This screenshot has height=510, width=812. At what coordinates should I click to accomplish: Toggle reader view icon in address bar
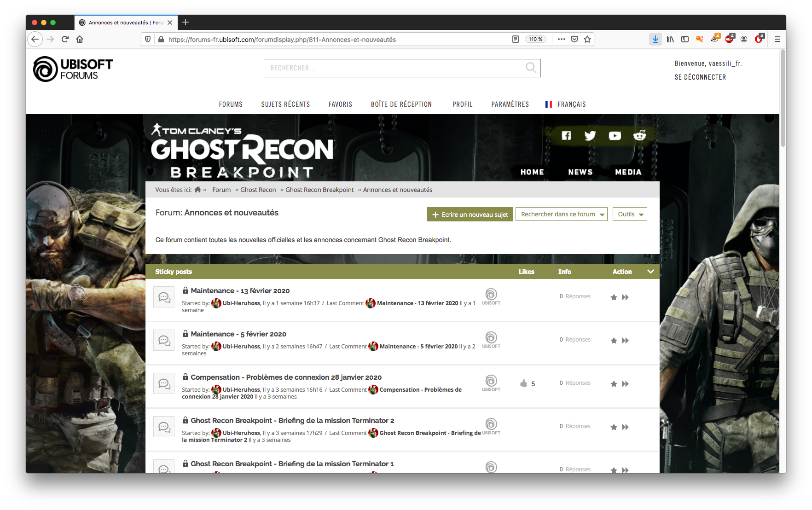pyautogui.click(x=516, y=39)
